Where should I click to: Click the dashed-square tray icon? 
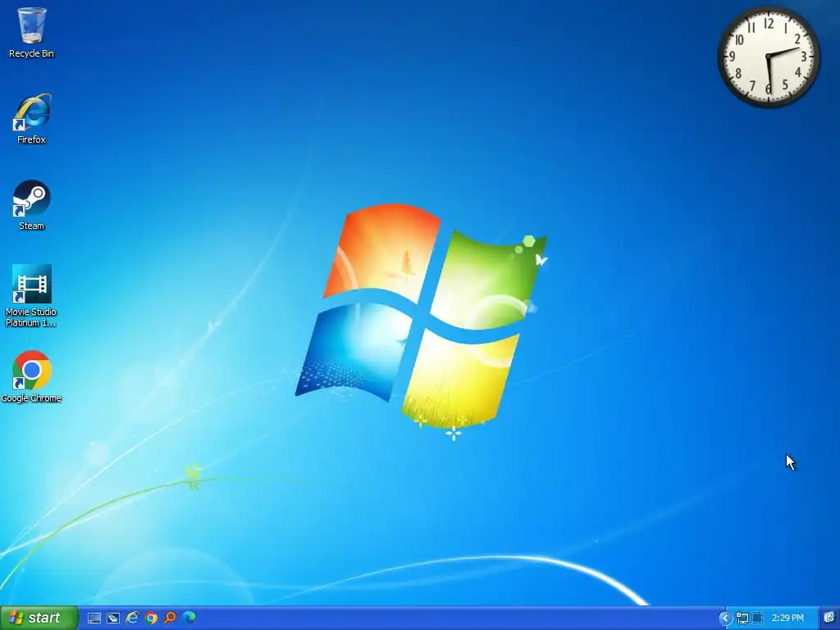tap(757, 619)
